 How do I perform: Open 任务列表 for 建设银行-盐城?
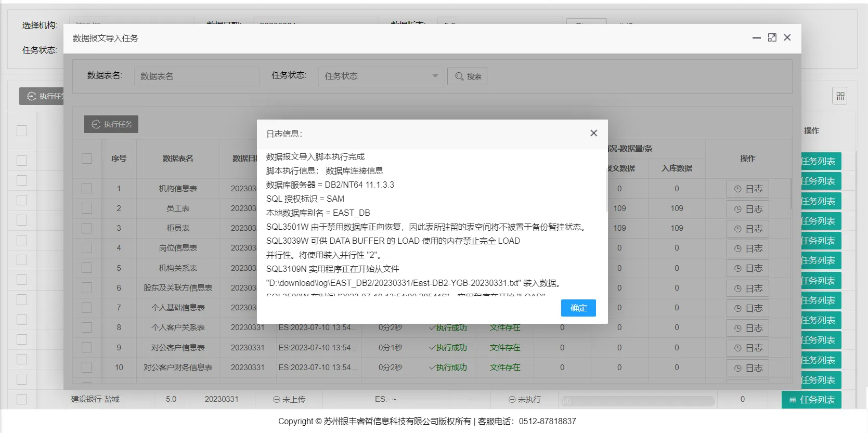[811, 400]
